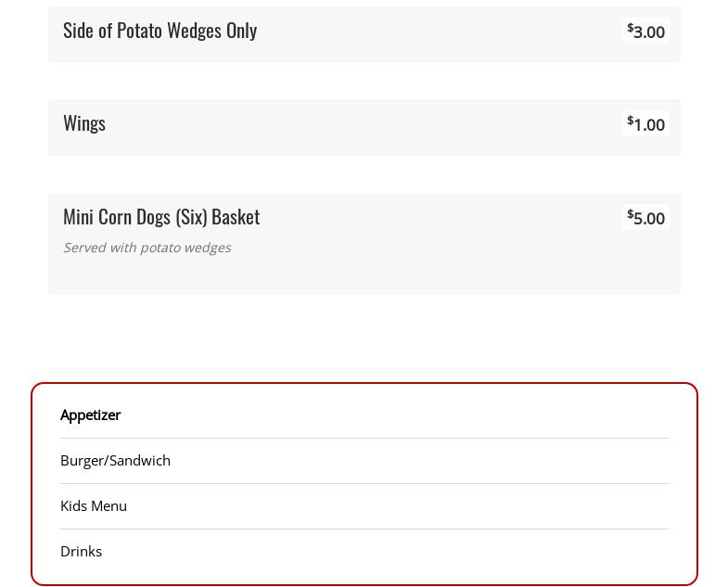Click the divider line below Appetizer
Screen dimensions: 728x587
coord(364,438)
